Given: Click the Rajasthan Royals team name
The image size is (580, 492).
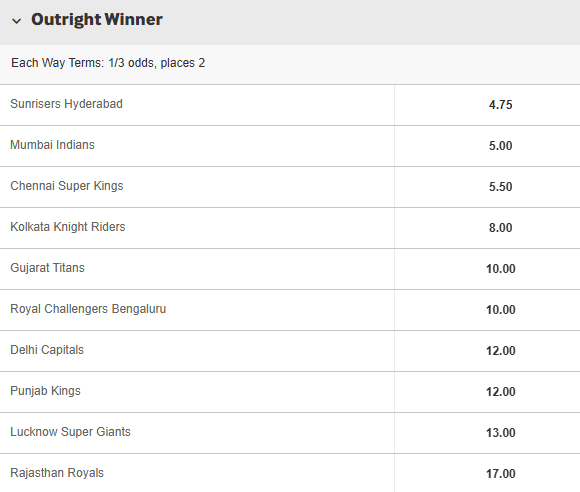Looking at the screenshot, I should (x=57, y=473).
